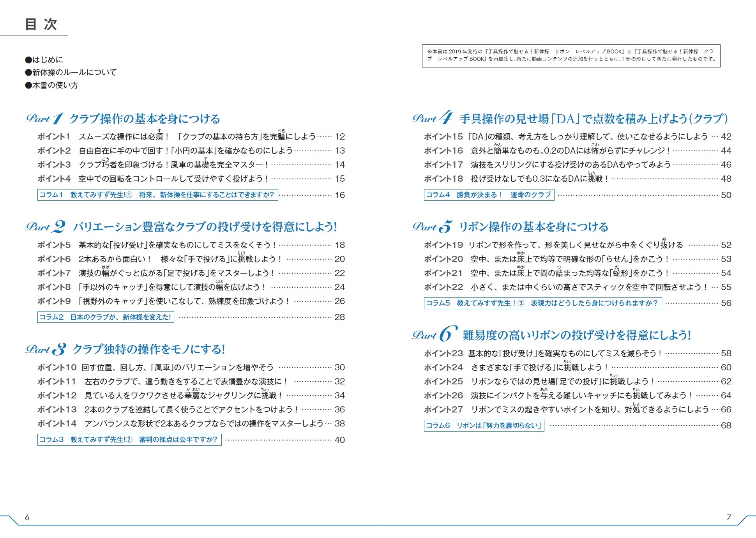
Task: Click ポイント23 ミスを減らそう row
Action: coord(578,353)
